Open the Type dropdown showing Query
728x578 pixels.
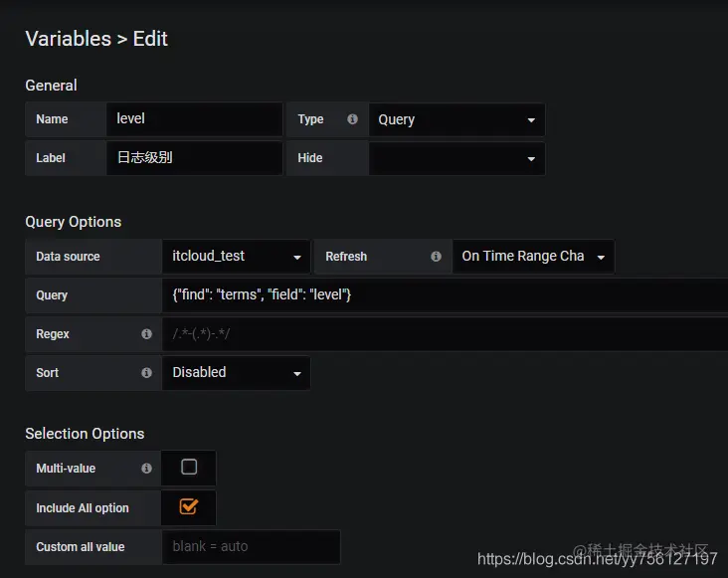[456, 119]
